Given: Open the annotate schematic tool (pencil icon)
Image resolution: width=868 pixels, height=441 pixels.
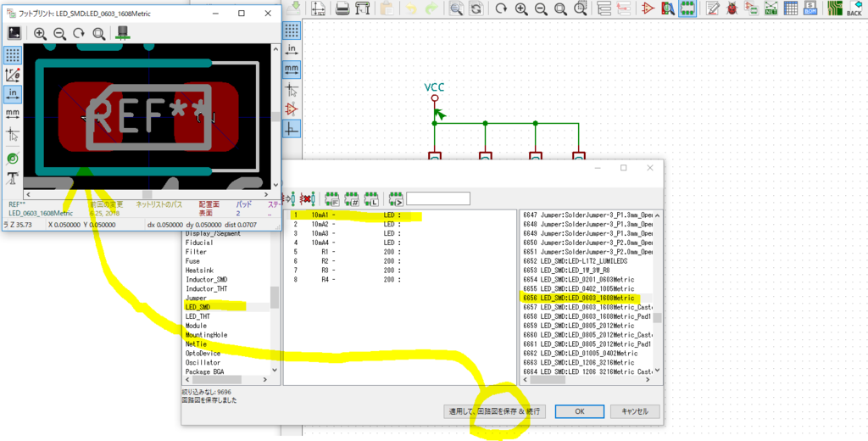Looking at the screenshot, I should click(713, 8).
